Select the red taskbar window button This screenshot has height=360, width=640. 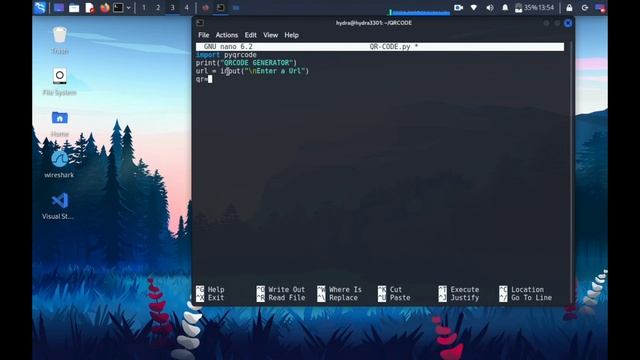click(205, 7)
